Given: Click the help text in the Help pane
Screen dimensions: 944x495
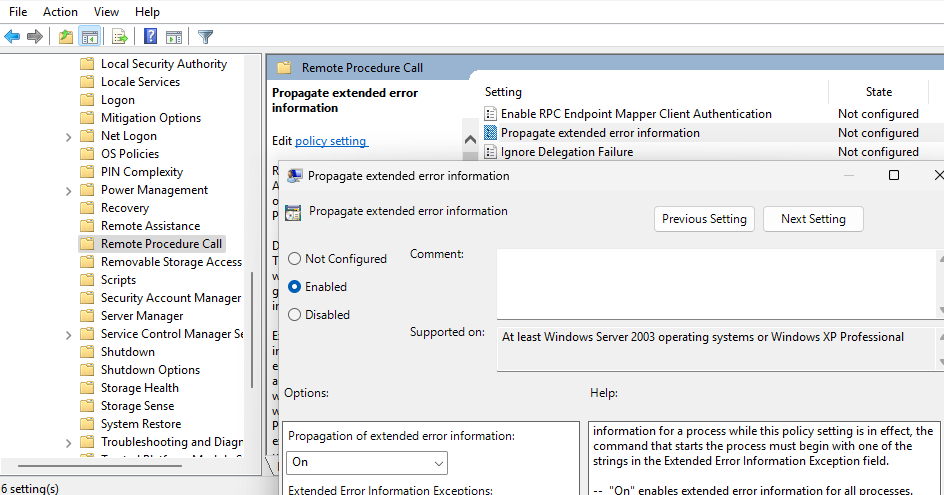Looking at the screenshot, I should click(x=763, y=458).
